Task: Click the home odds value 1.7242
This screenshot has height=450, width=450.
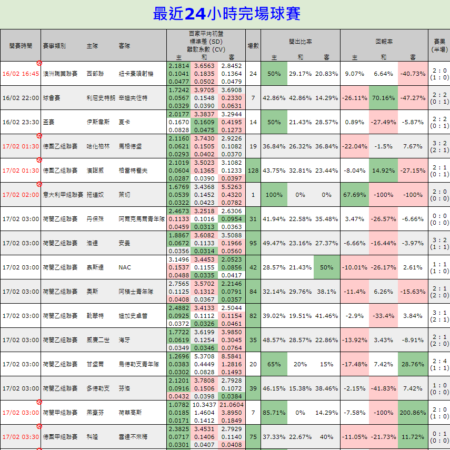Action: click(x=179, y=90)
